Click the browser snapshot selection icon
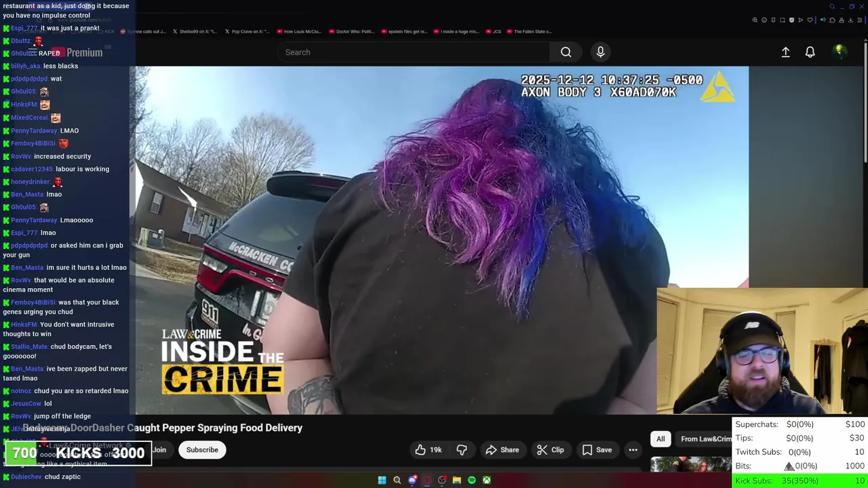 (x=783, y=20)
